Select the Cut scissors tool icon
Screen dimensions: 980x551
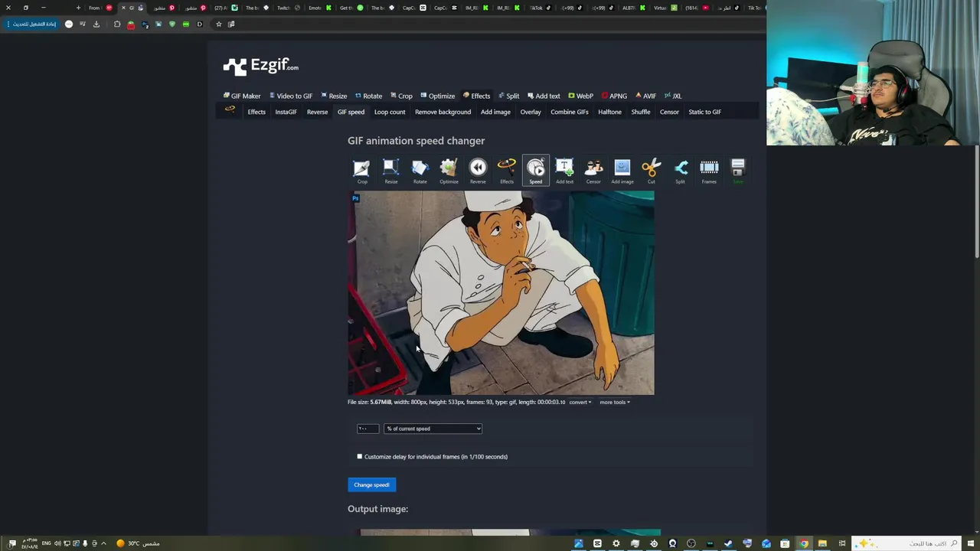(652, 171)
